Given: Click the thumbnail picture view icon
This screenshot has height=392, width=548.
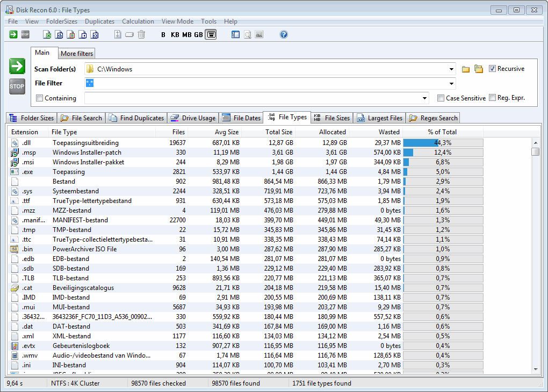Looking at the screenshot, I should [259, 34].
